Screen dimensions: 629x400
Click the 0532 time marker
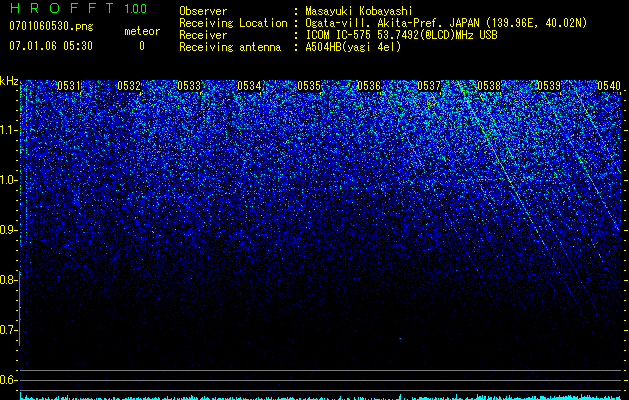click(x=129, y=86)
